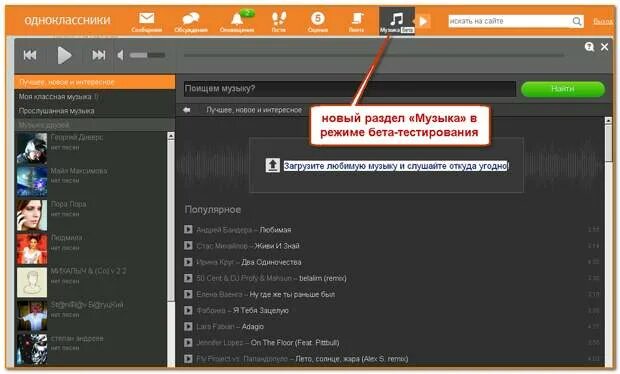Click the help question mark icon
This screenshot has width=620, height=374.
[589, 47]
